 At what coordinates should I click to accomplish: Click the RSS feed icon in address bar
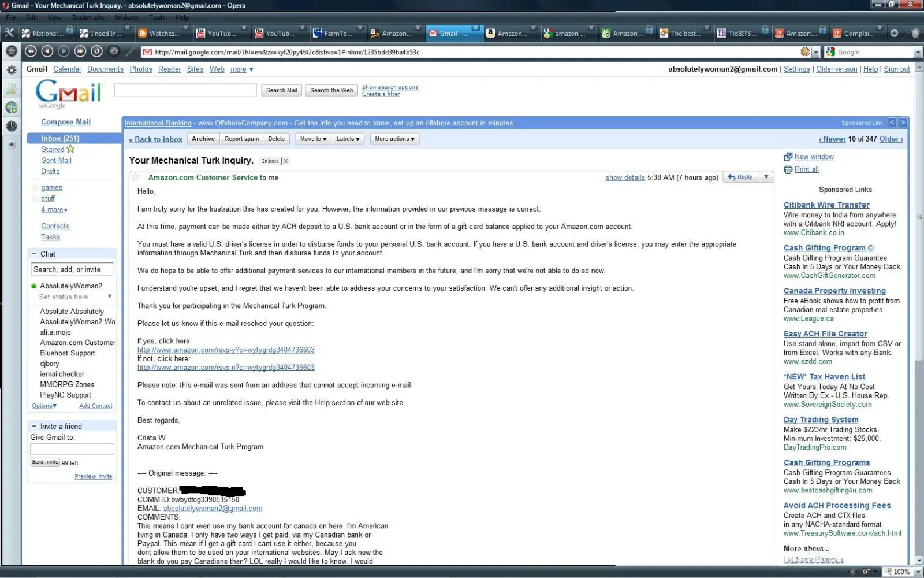805,52
